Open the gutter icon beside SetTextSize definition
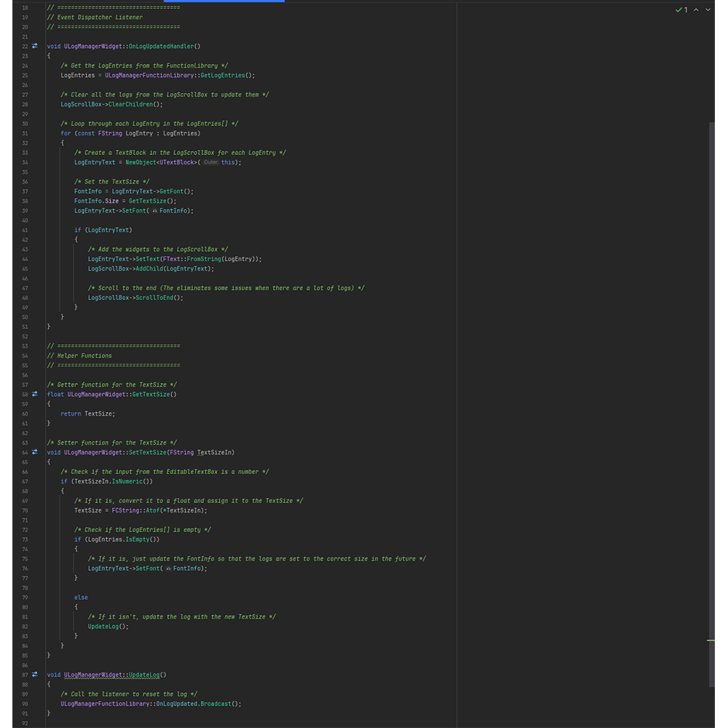Viewport: 728px width, 728px height. pos(34,452)
